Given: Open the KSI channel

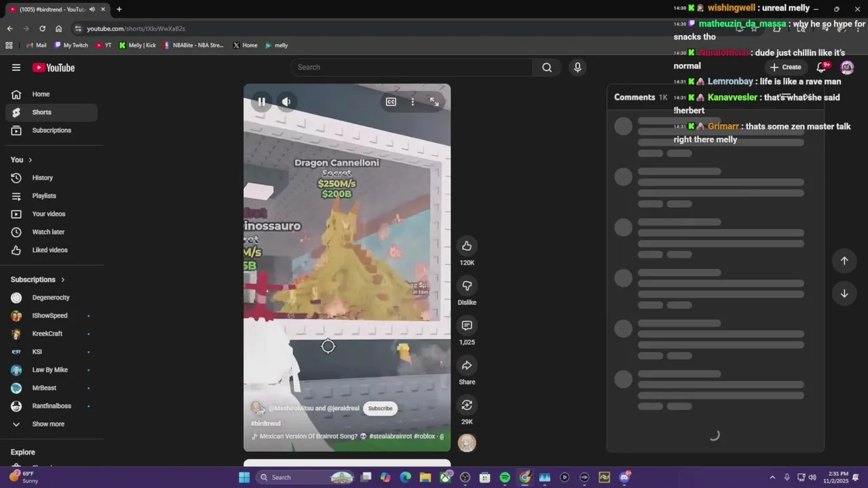Looking at the screenshot, I should [x=52, y=352].
